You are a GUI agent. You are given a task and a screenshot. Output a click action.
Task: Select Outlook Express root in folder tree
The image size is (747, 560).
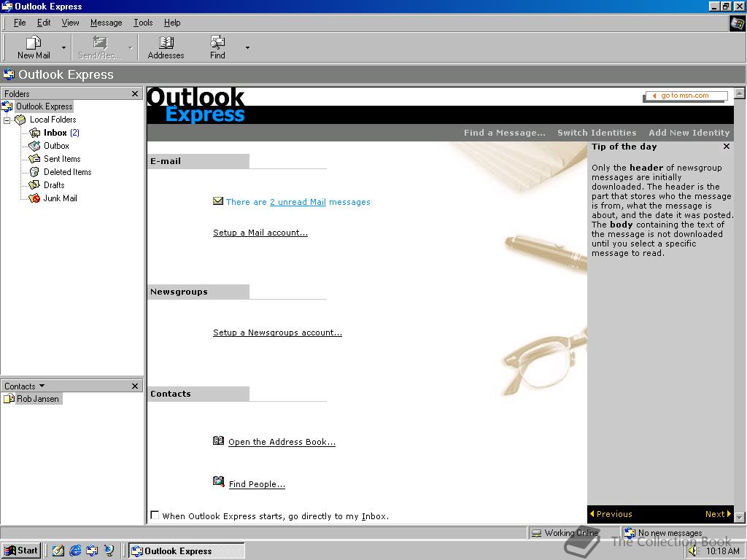pyautogui.click(x=44, y=106)
